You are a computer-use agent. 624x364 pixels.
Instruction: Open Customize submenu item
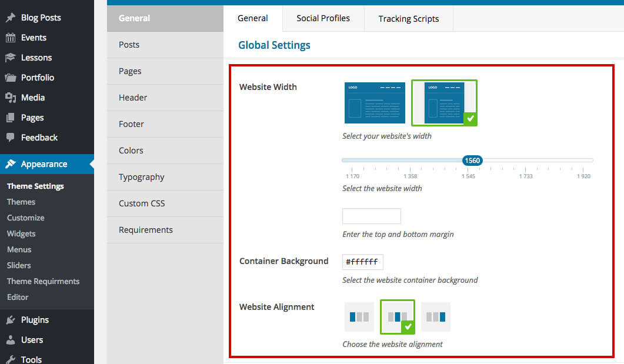point(25,218)
